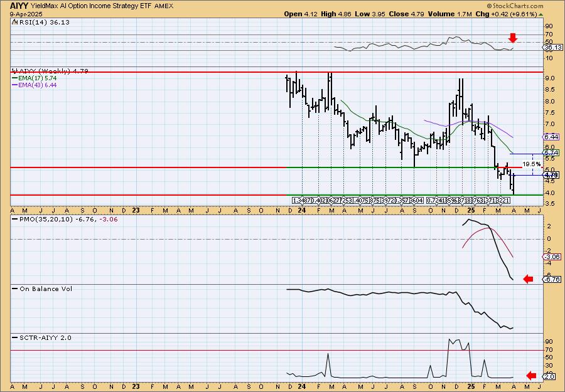Click the Open 4.12 value

point(301,14)
